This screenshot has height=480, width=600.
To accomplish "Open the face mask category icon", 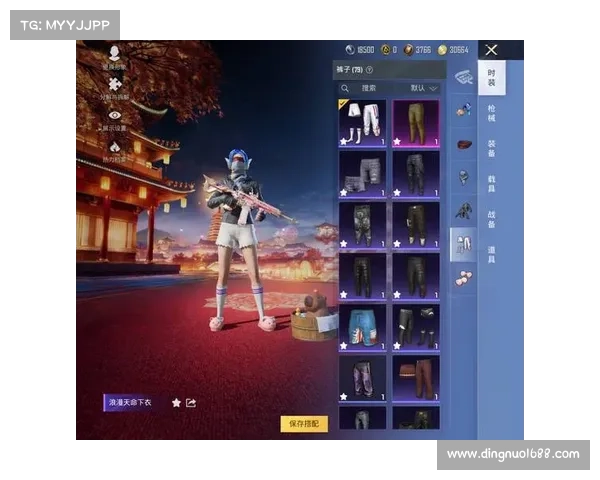I will tap(464, 178).
